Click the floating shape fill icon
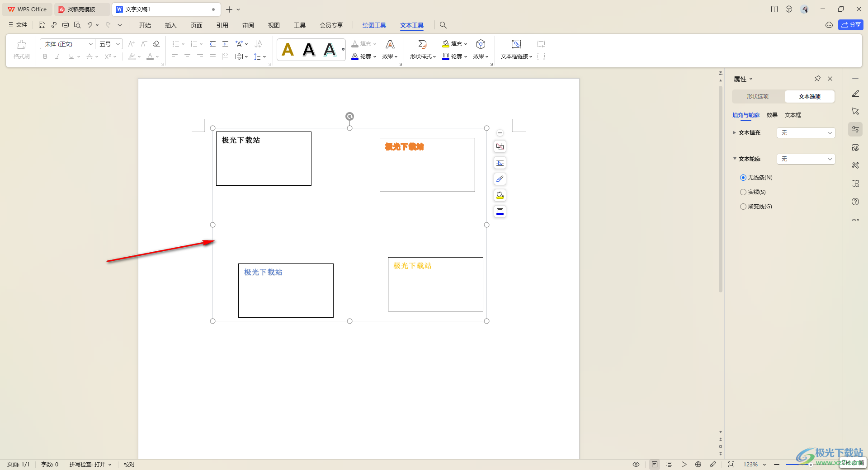 [500, 195]
